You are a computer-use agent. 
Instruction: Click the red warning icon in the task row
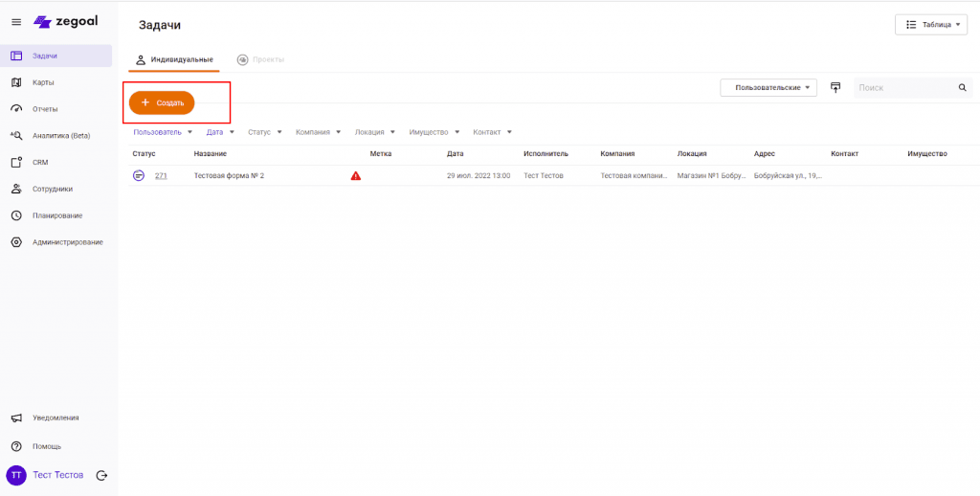(x=356, y=176)
